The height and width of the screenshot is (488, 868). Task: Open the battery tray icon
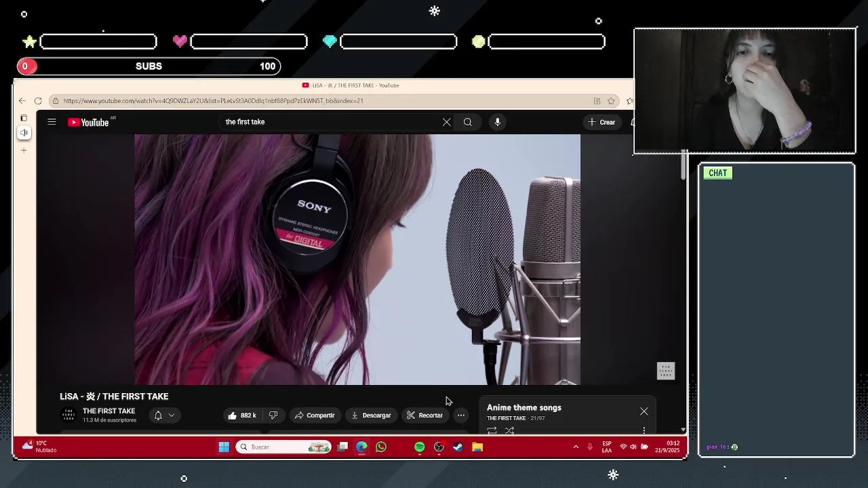point(644,447)
